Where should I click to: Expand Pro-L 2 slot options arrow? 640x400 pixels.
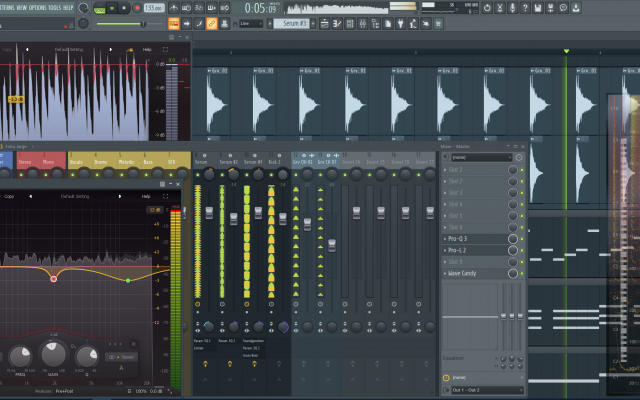445,250
